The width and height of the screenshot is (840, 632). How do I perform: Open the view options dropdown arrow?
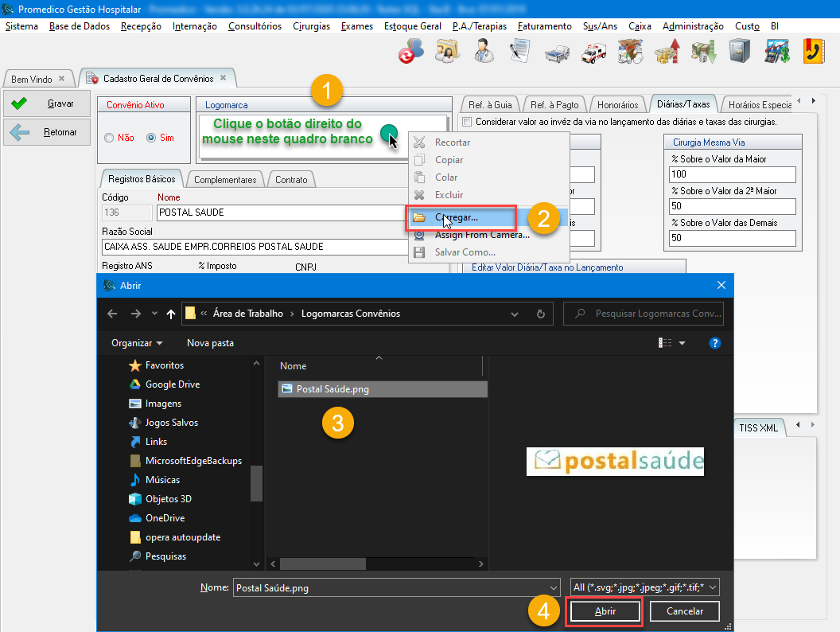[x=682, y=343]
